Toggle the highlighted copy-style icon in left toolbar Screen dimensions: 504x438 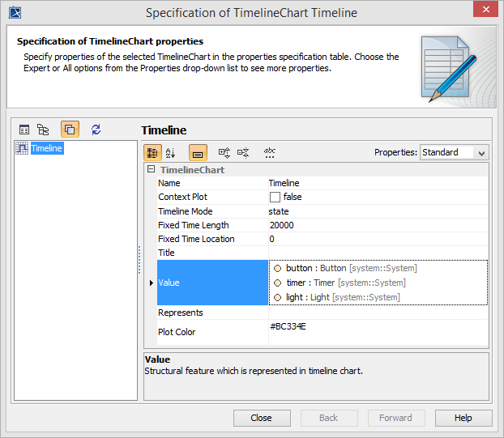70,129
